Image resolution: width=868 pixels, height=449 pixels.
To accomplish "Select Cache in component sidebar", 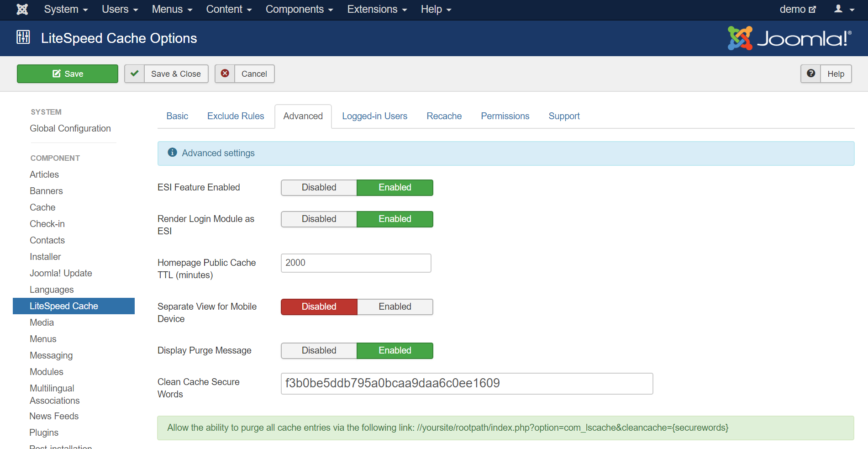I will tap(42, 207).
